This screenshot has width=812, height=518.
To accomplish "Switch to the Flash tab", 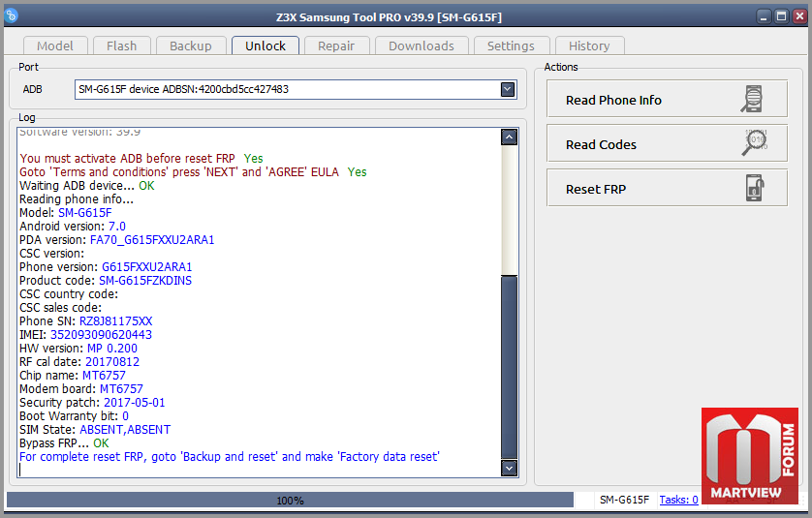I will 122,46.
